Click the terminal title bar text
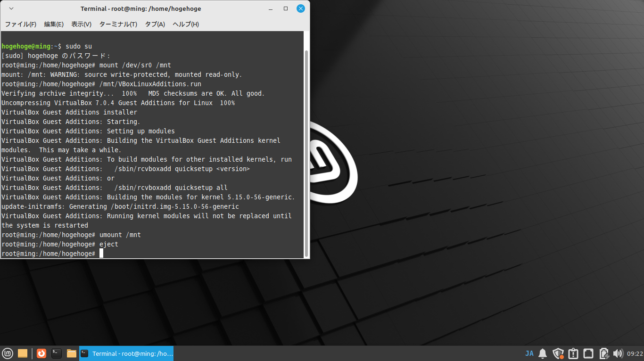The width and height of the screenshot is (644, 361). (x=141, y=8)
